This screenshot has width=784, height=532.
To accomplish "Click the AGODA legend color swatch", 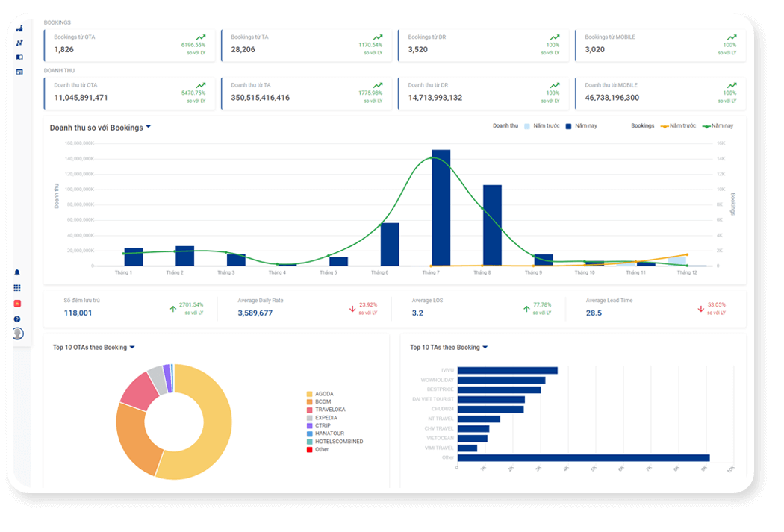I will [309, 394].
